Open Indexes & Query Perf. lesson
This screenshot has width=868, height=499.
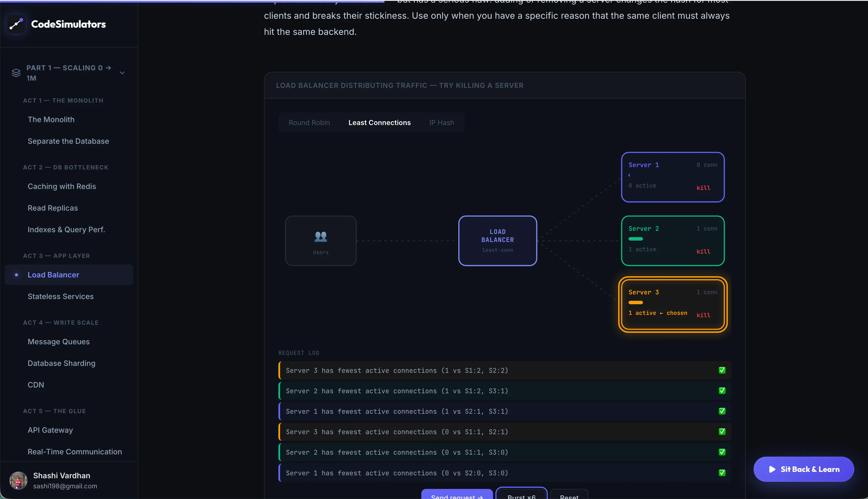66,230
